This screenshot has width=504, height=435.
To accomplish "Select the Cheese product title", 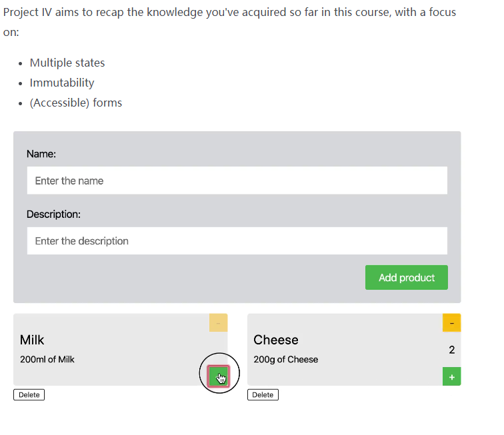I will coord(276,340).
